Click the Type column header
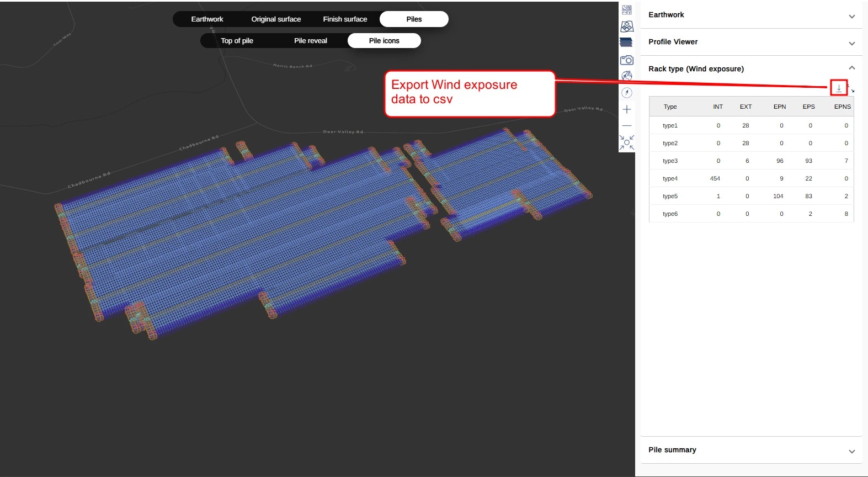 (x=670, y=107)
